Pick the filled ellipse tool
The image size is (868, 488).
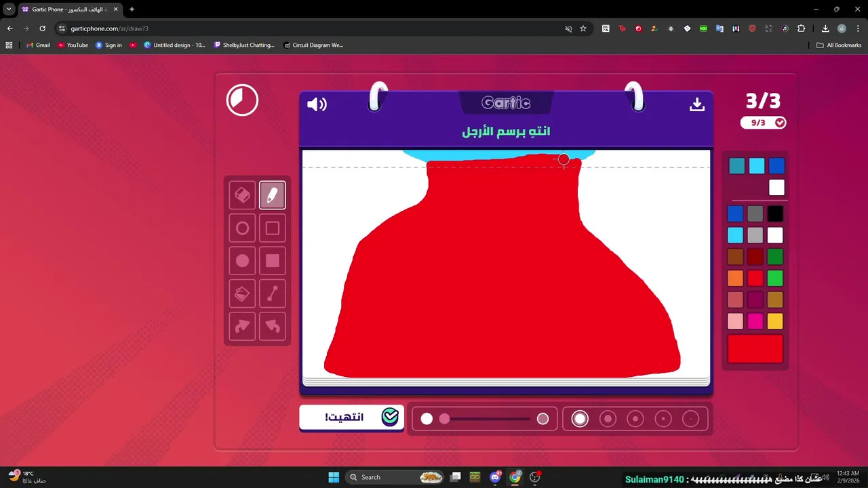pos(242,261)
